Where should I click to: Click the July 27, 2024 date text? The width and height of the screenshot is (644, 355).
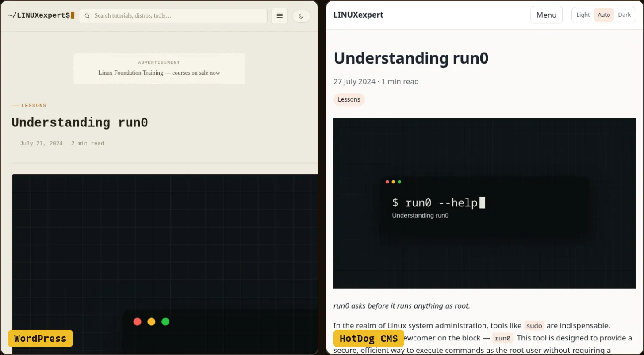tap(41, 144)
